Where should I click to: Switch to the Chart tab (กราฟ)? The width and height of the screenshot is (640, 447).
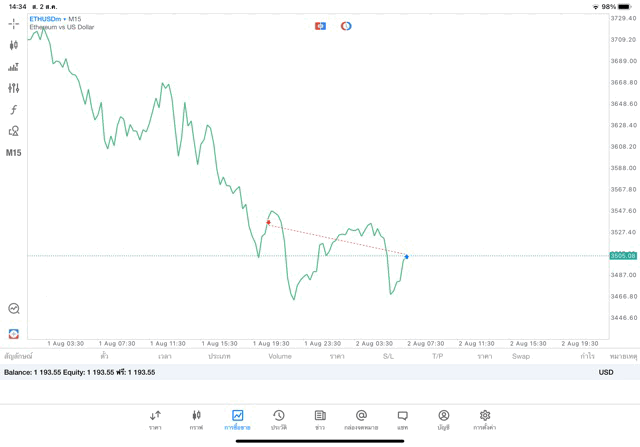click(x=196, y=419)
